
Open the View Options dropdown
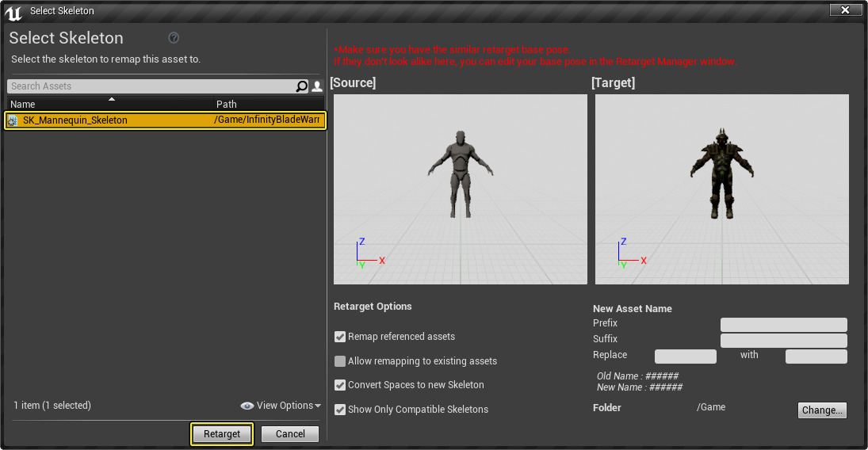[285, 406]
